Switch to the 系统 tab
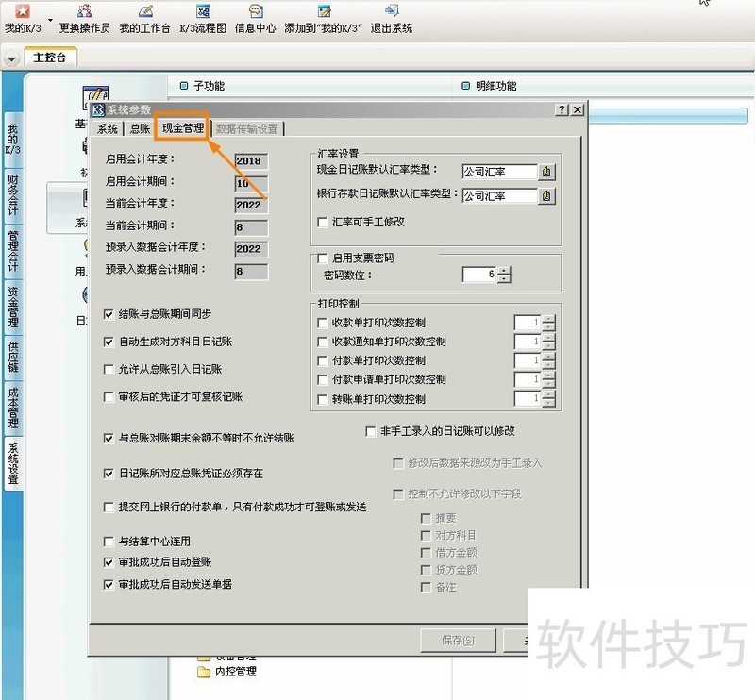 tap(108, 129)
